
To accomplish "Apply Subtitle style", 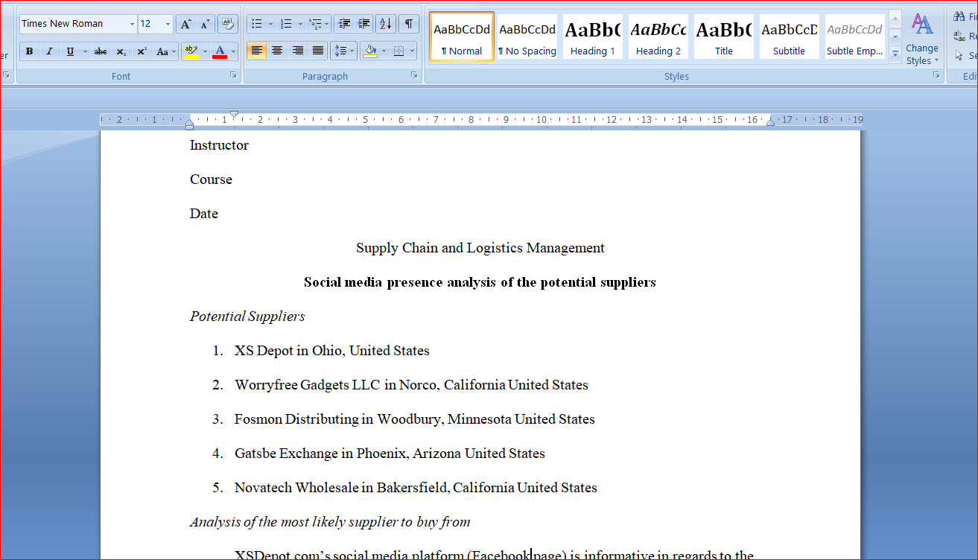I will 790,36.
